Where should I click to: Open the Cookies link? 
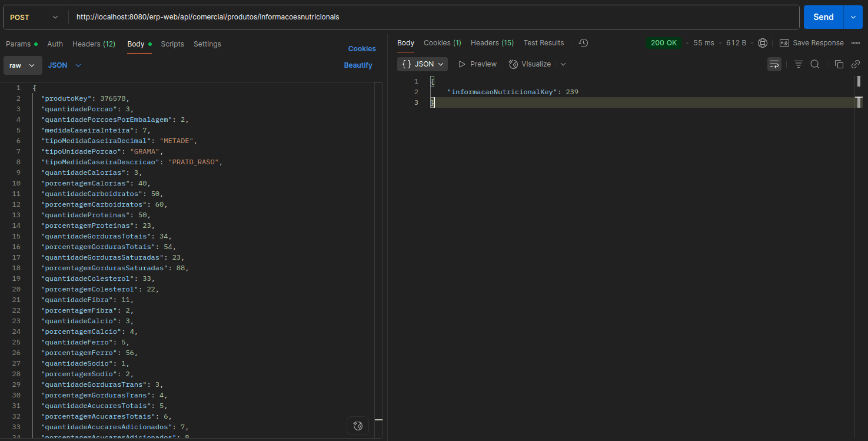point(362,49)
